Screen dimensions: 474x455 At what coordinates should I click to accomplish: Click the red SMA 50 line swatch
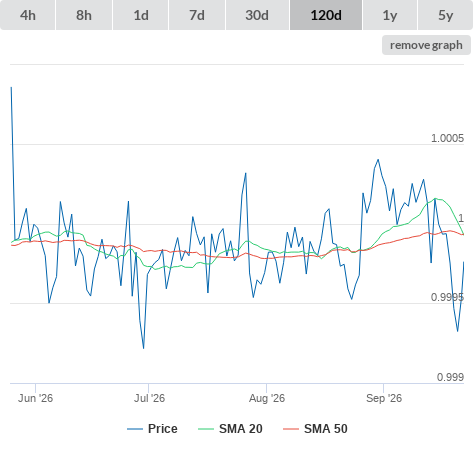pyautogui.click(x=291, y=429)
